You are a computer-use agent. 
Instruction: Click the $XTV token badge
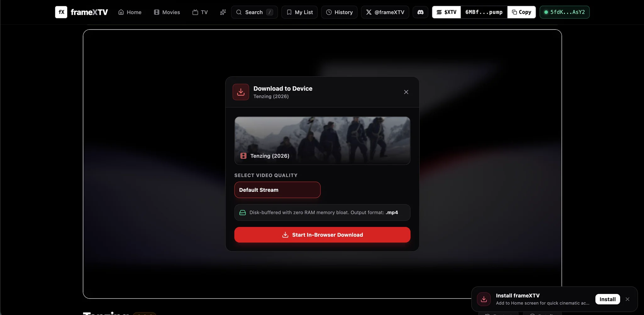447,12
